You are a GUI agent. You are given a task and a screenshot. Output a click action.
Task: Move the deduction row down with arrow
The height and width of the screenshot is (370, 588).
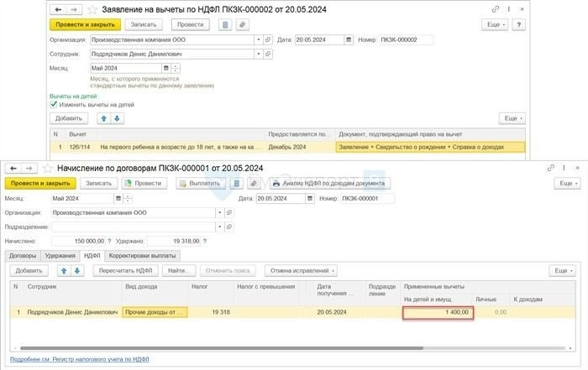(x=117, y=118)
